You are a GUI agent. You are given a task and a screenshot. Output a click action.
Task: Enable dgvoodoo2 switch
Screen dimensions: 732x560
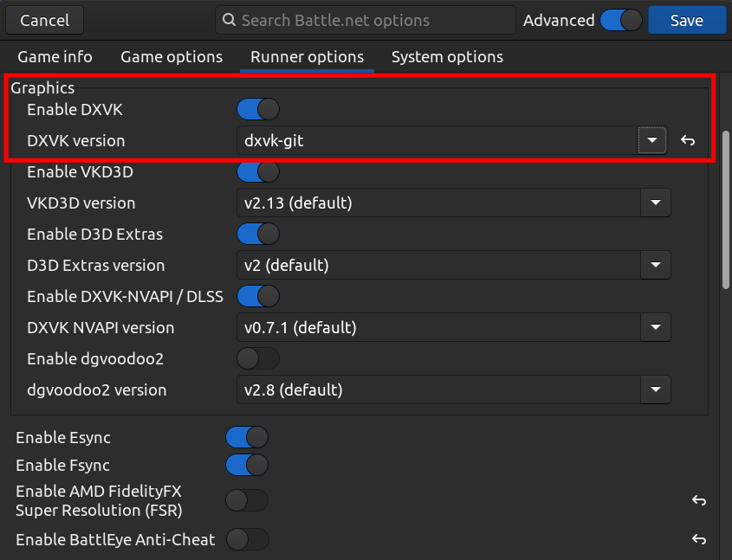point(258,359)
